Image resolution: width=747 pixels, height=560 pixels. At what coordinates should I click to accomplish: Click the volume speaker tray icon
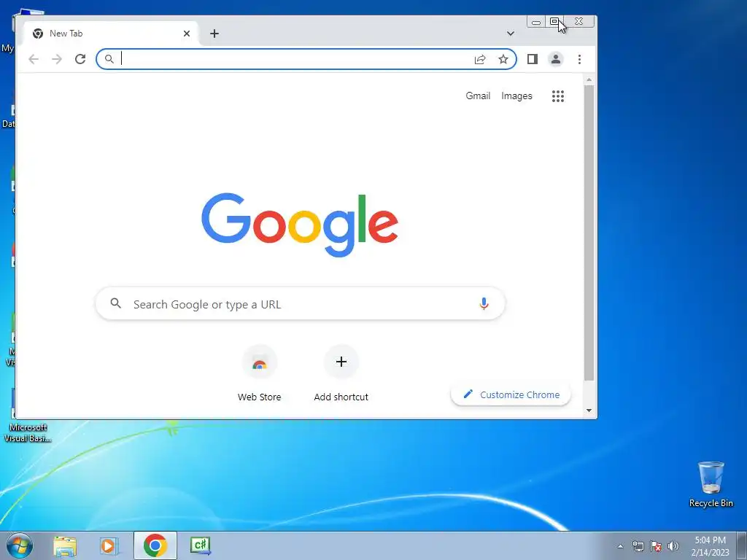pos(673,546)
